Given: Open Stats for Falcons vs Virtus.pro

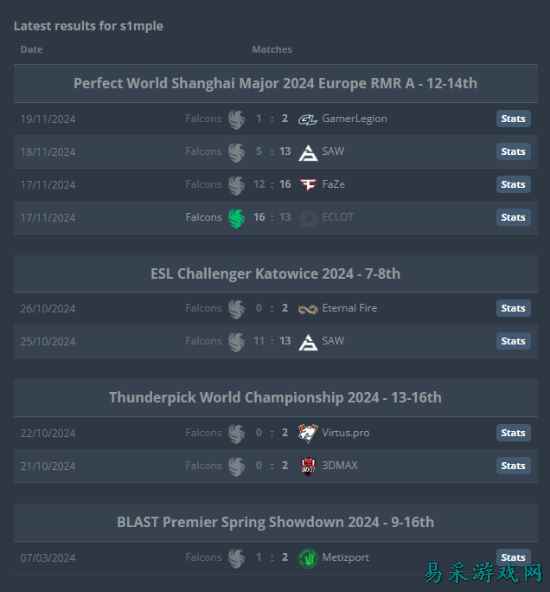Looking at the screenshot, I should (513, 433).
